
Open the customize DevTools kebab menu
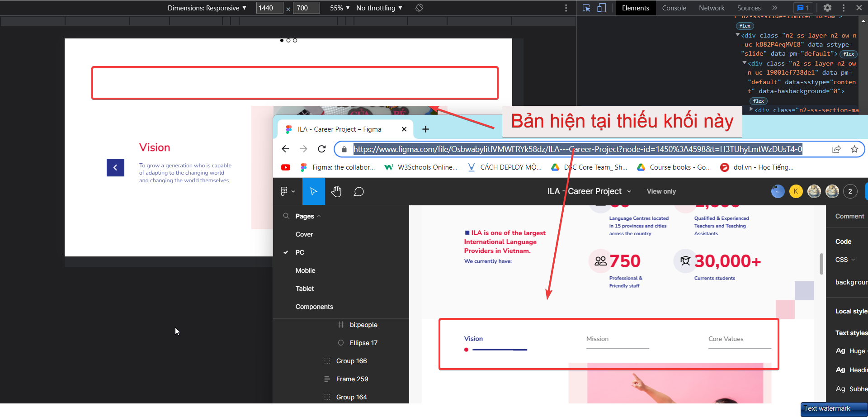coord(844,8)
